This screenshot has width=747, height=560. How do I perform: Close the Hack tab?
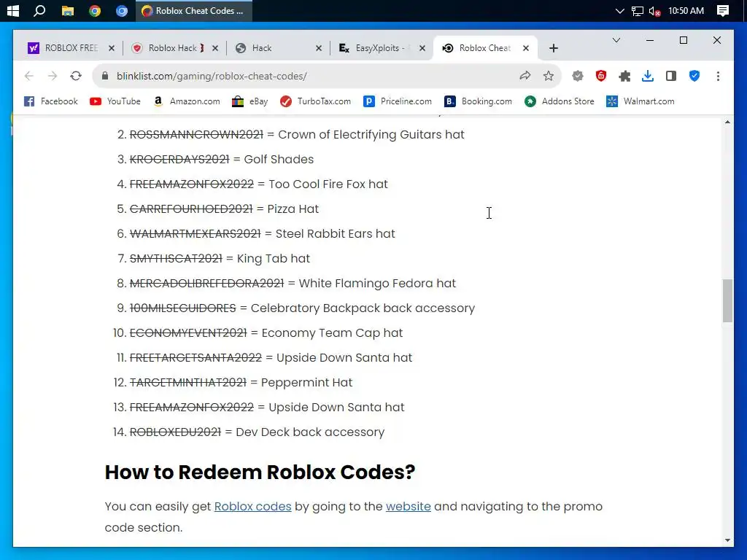[319, 48]
